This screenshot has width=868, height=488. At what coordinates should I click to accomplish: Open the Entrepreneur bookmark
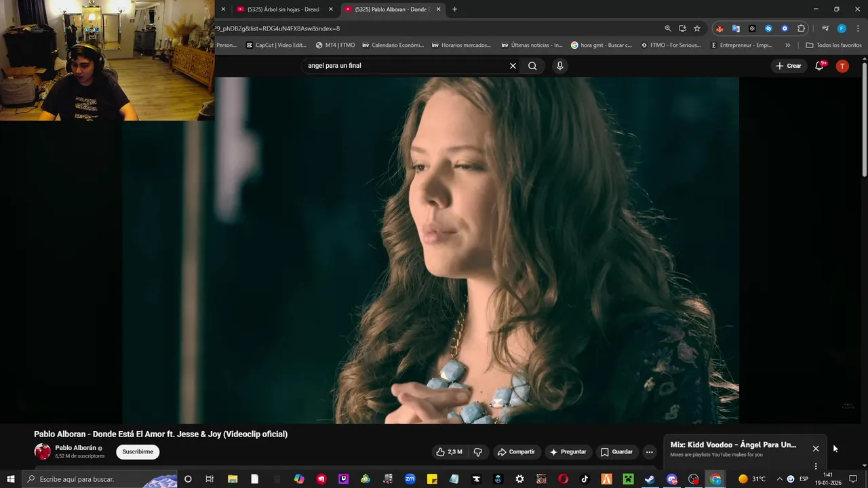coord(741,45)
